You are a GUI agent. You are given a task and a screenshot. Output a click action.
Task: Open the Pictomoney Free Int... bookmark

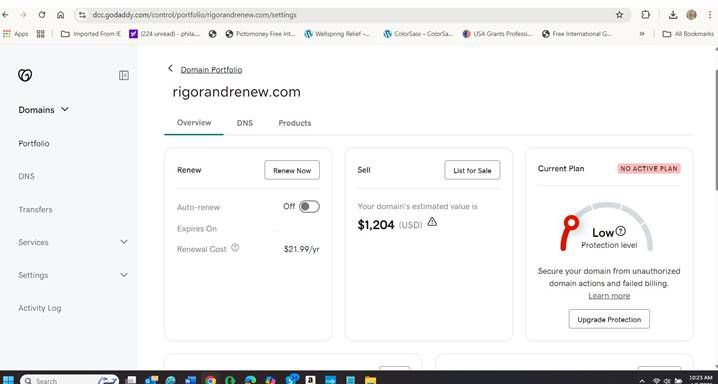click(x=261, y=34)
